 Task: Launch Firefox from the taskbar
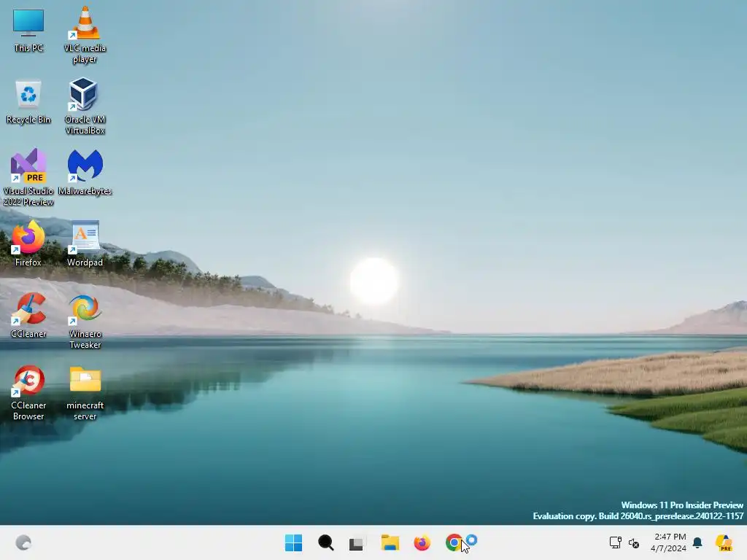[422, 542]
